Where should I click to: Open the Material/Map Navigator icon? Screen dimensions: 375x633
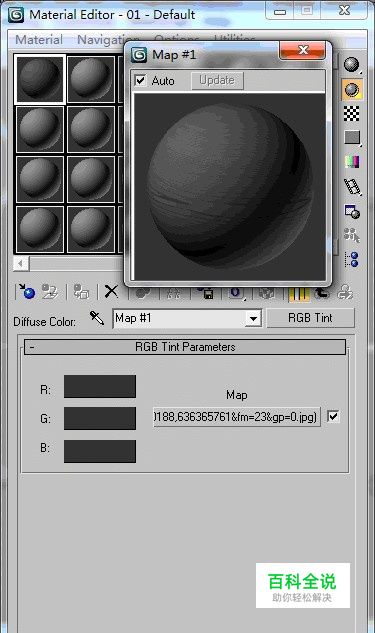click(352, 260)
